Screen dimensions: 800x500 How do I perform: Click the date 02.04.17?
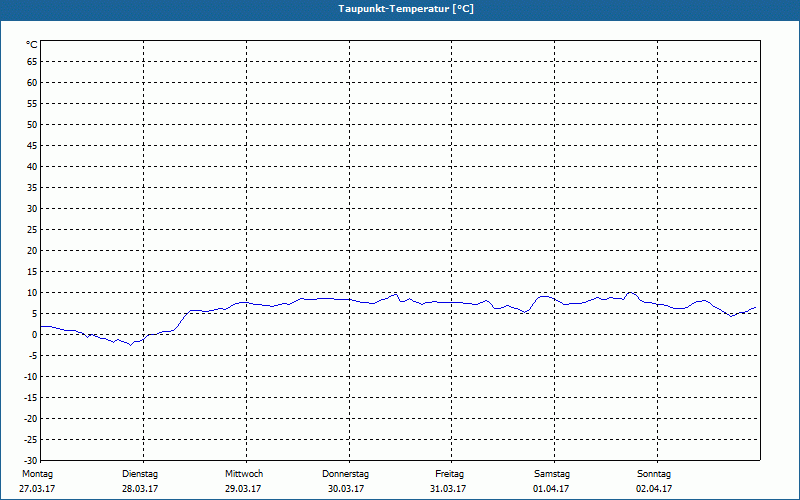tap(654, 489)
